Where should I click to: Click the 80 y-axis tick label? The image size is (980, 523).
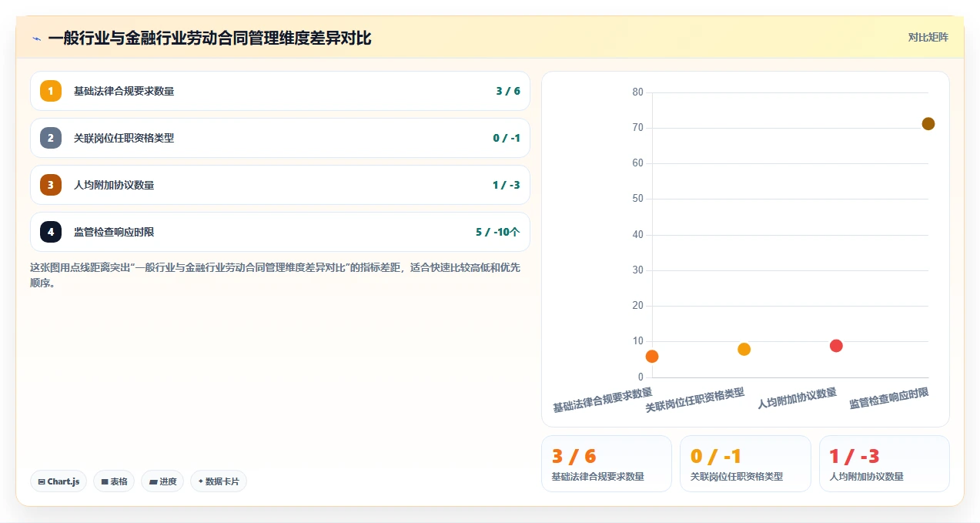pos(637,92)
